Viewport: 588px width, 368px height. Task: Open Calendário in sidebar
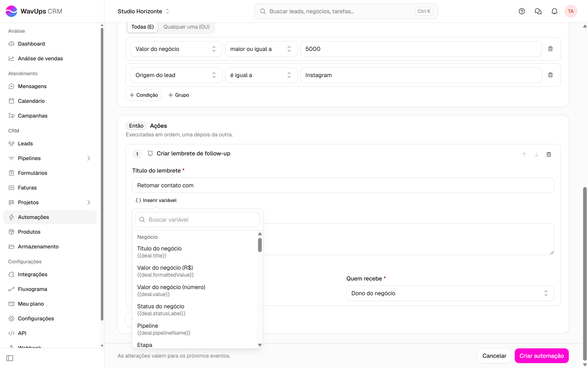pyautogui.click(x=50, y=101)
